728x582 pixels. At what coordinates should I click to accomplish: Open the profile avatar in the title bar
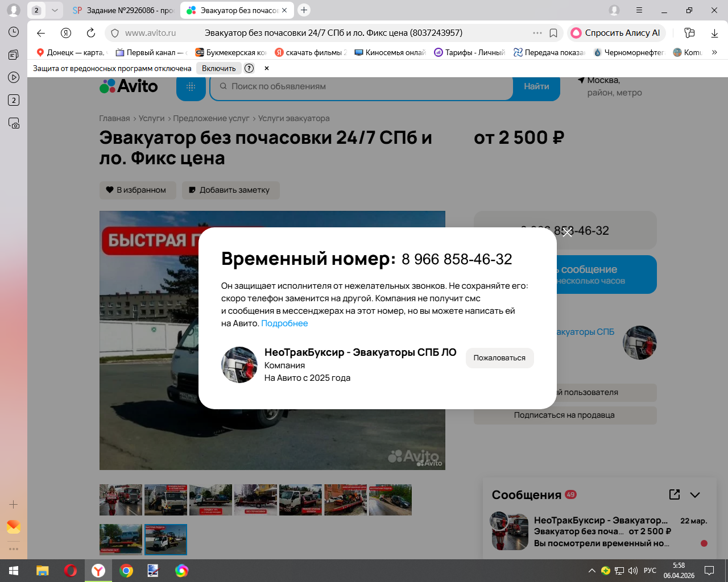14,10
